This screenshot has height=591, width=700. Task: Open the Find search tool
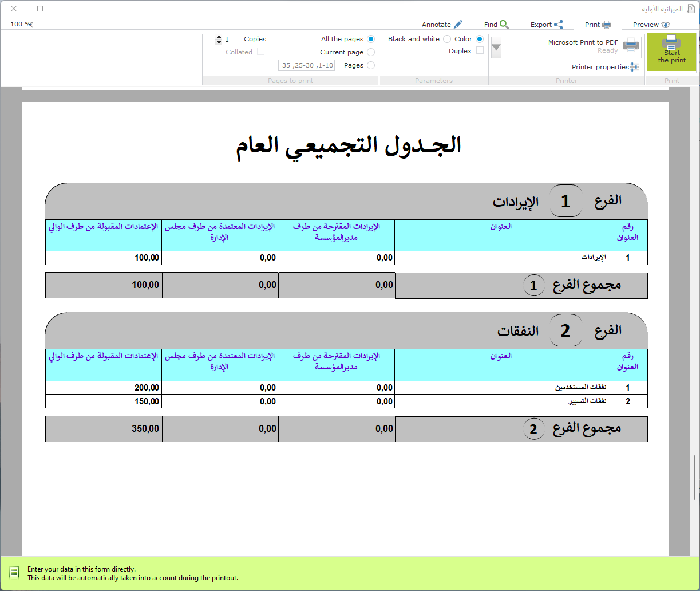pyautogui.click(x=496, y=25)
